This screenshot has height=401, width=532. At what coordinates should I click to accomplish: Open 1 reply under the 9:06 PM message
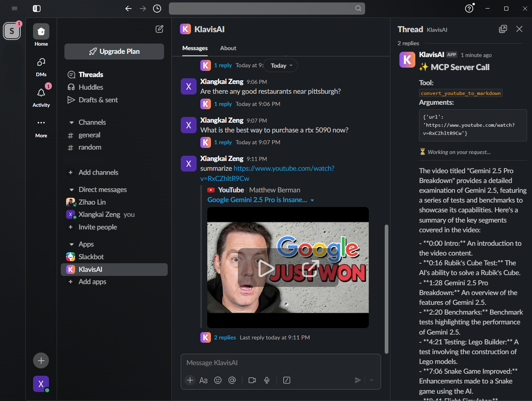pyautogui.click(x=223, y=104)
